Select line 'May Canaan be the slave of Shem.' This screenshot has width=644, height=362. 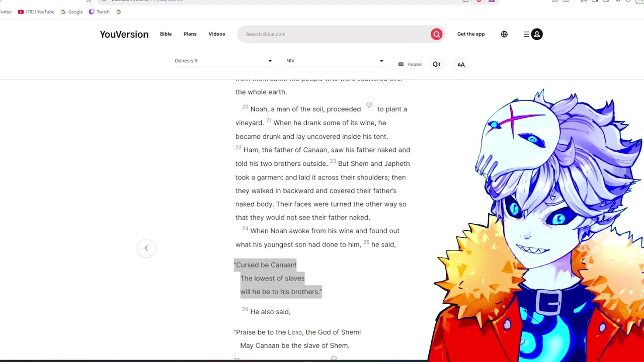(x=295, y=345)
